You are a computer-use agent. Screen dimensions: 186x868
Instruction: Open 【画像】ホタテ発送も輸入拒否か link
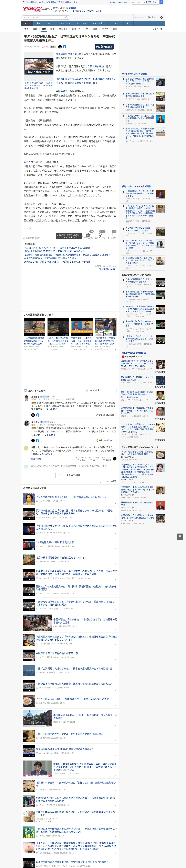pos(86,81)
